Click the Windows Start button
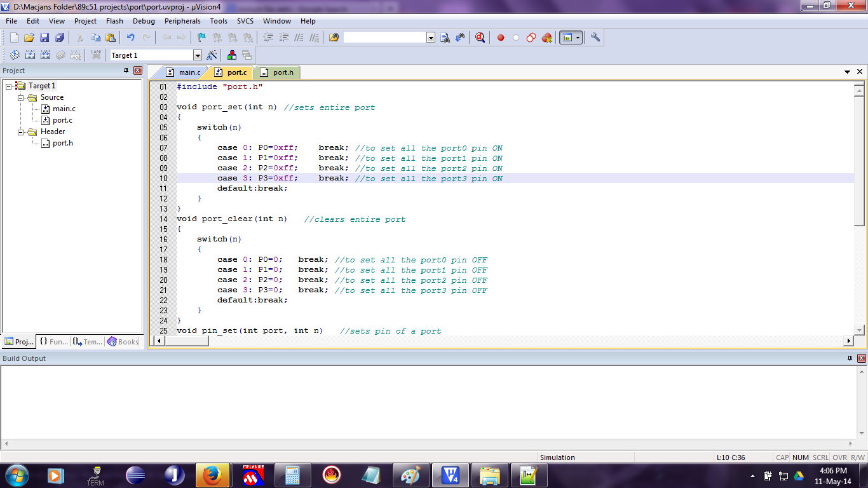Image resolution: width=868 pixels, height=488 pixels. click(x=16, y=475)
